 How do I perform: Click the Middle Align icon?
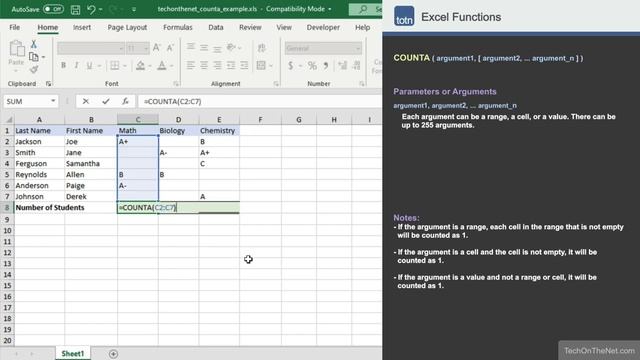tap(204, 48)
